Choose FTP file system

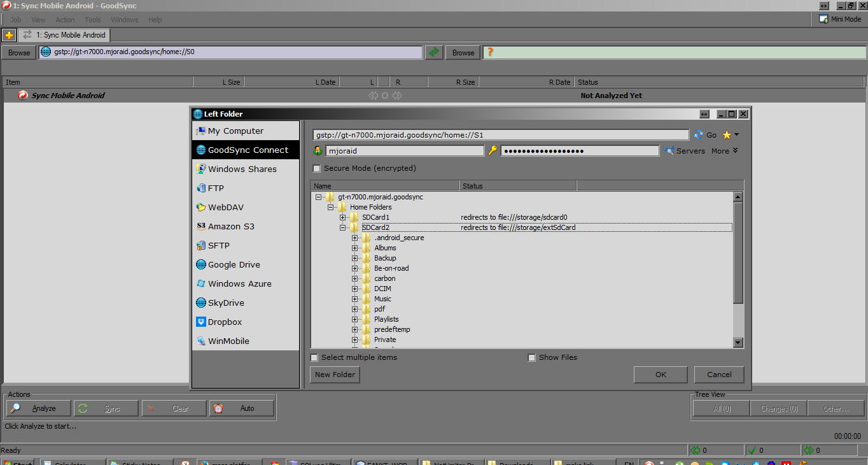point(245,188)
